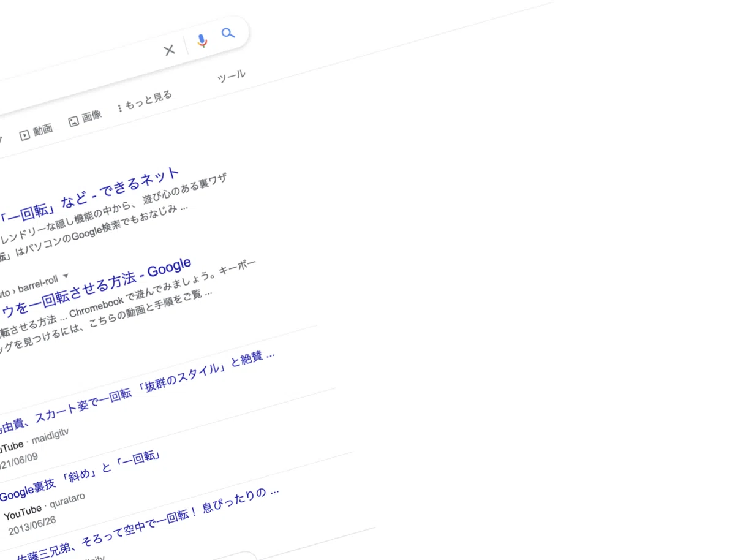Viewport: 735px width, 560px height.
Task: Open the arrow menu next to barrel-roll
Action: coord(66,276)
